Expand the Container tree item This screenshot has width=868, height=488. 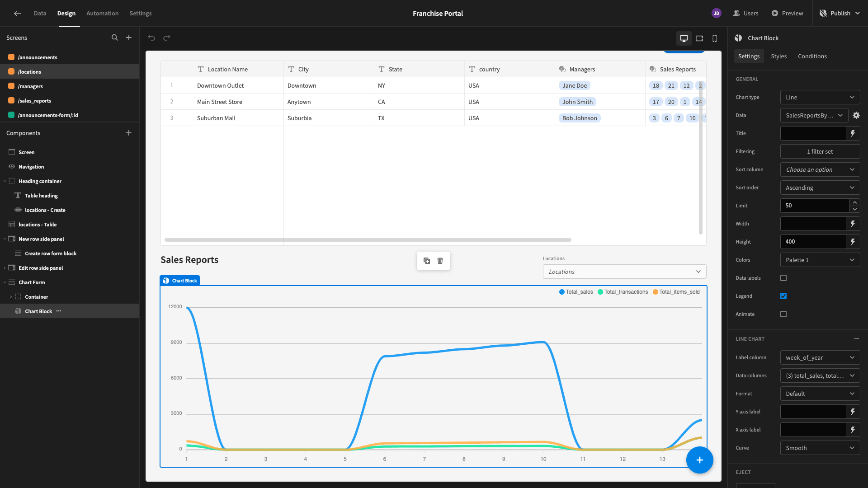click(x=11, y=297)
